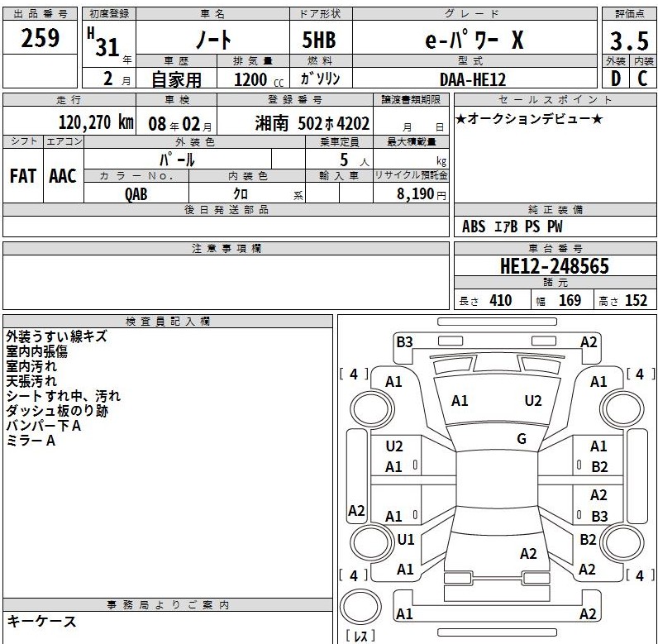Click the model code DAA-HE12
Screen dimensions: 658x644
[473, 79]
